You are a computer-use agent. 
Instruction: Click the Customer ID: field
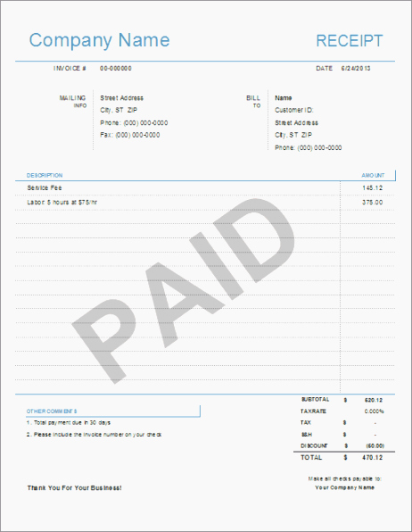click(x=294, y=111)
